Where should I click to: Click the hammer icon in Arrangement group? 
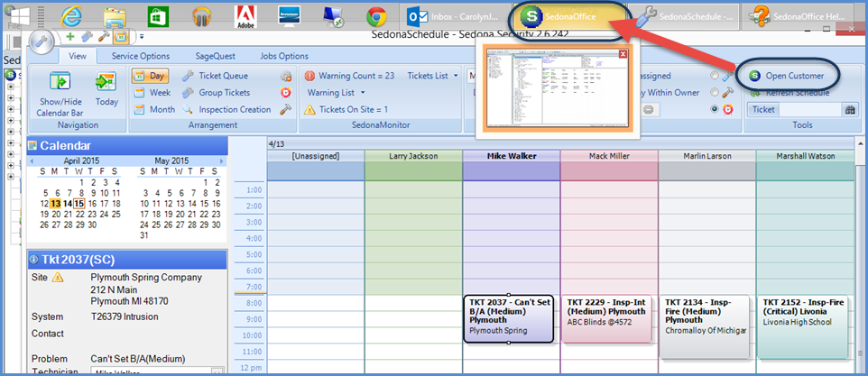286,109
